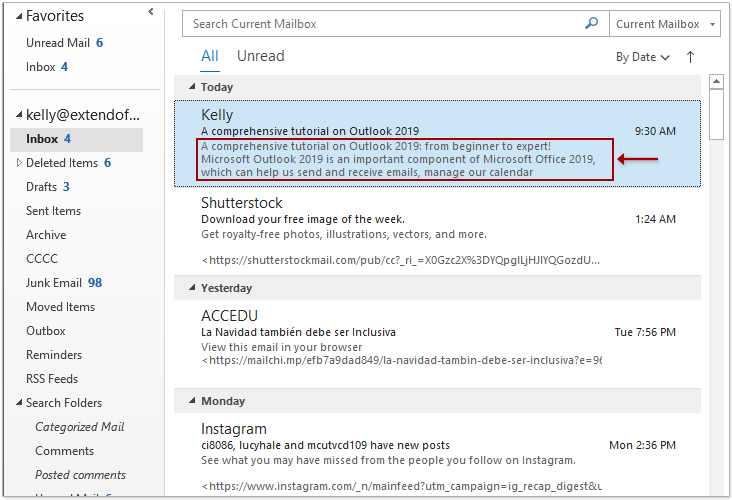This screenshot has width=732, height=500.
Task: Collapse the Yesterday message group
Action: click(x=192, y=288)
